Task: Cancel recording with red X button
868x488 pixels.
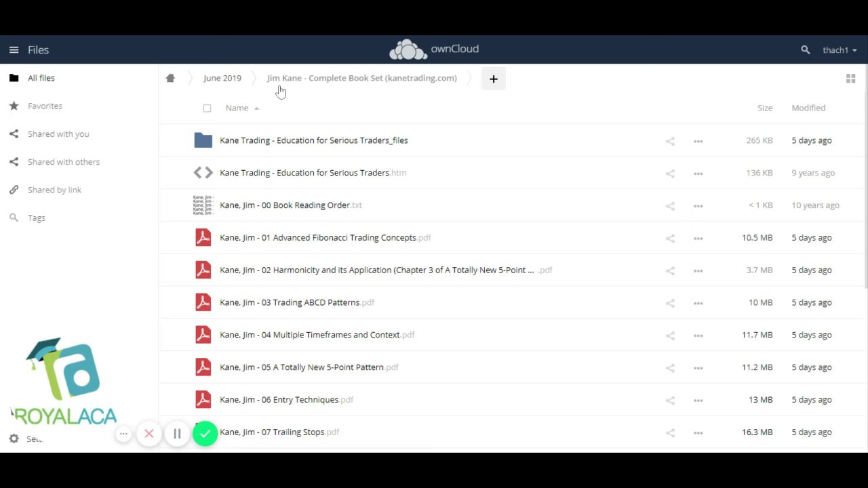Action: pos(149,434)
